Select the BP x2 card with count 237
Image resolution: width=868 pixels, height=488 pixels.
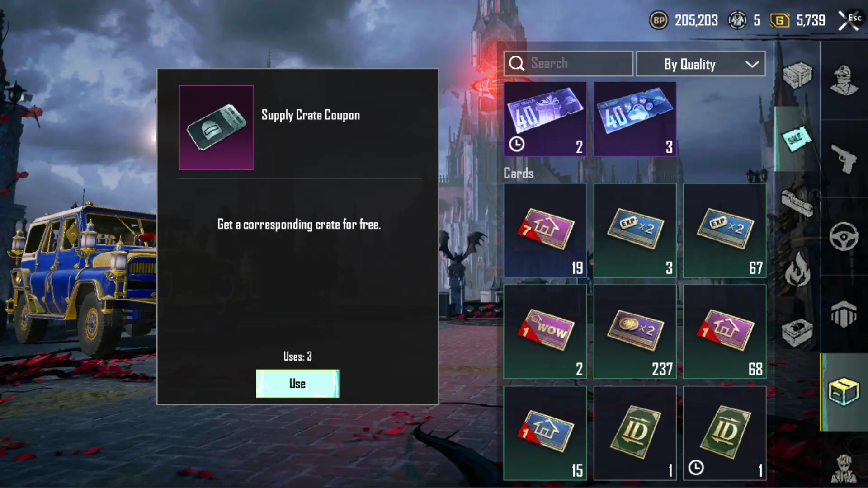coord(635,332)
